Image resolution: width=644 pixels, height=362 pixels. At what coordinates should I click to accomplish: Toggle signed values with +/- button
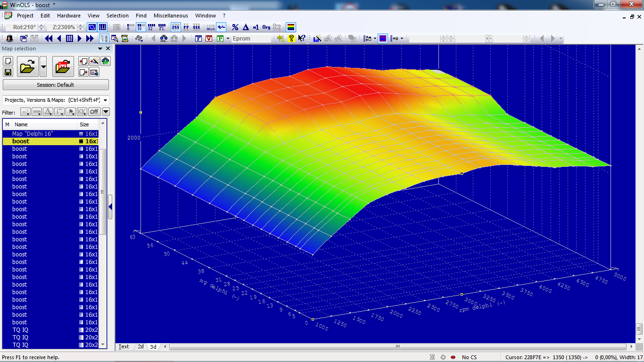tap(221, 27)
